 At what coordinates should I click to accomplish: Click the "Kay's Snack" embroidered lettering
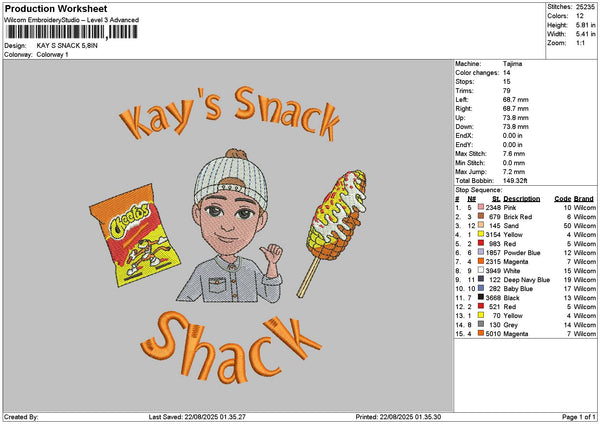[x=229, y=114]
